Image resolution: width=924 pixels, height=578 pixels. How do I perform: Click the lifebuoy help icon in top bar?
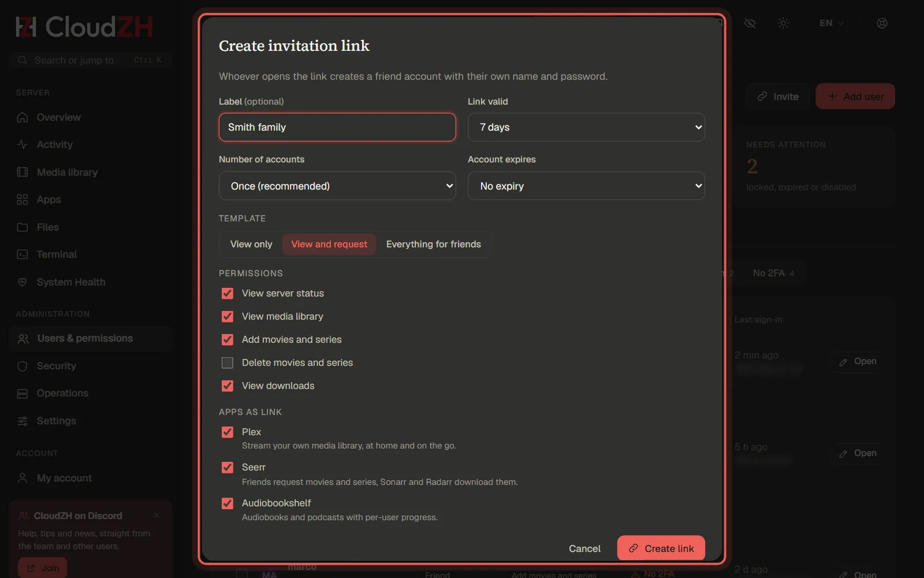pos(882,23)
